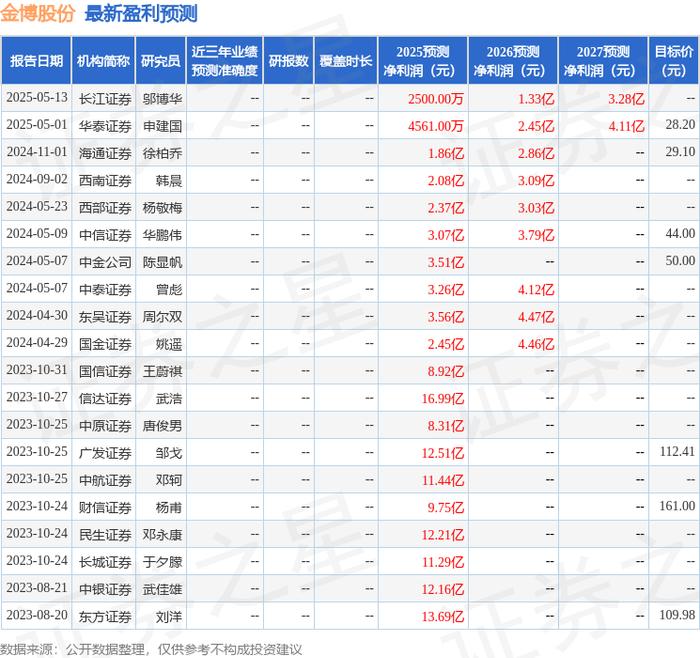Viewport: 700px width, 658px height.
Task: Click target price 44.00
Action: click(680, 233)
